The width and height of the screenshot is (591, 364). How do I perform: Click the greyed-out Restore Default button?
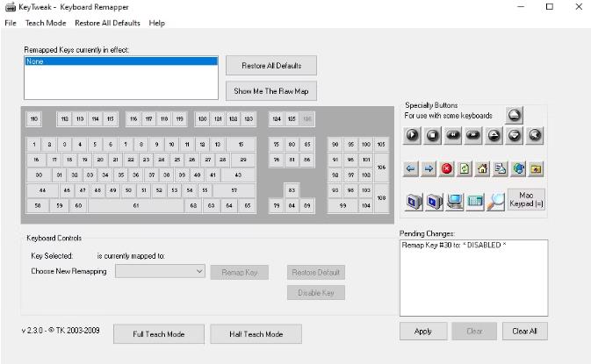pyautogui.click(x=316, y=272)
